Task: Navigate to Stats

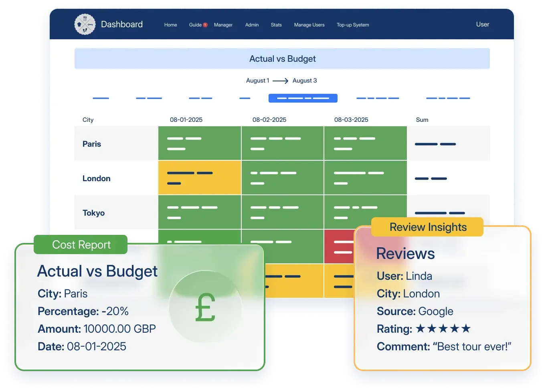Action: click(x=276, y=25)
